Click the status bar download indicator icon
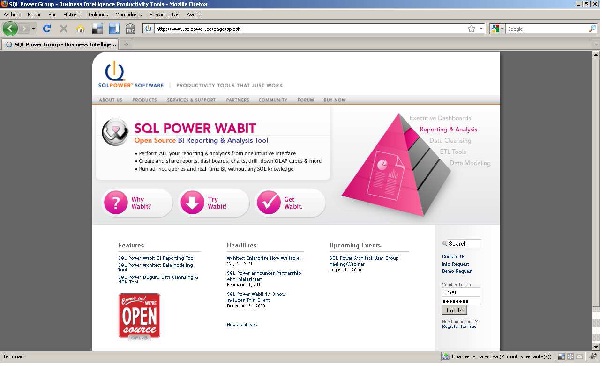 click(445, 357)
